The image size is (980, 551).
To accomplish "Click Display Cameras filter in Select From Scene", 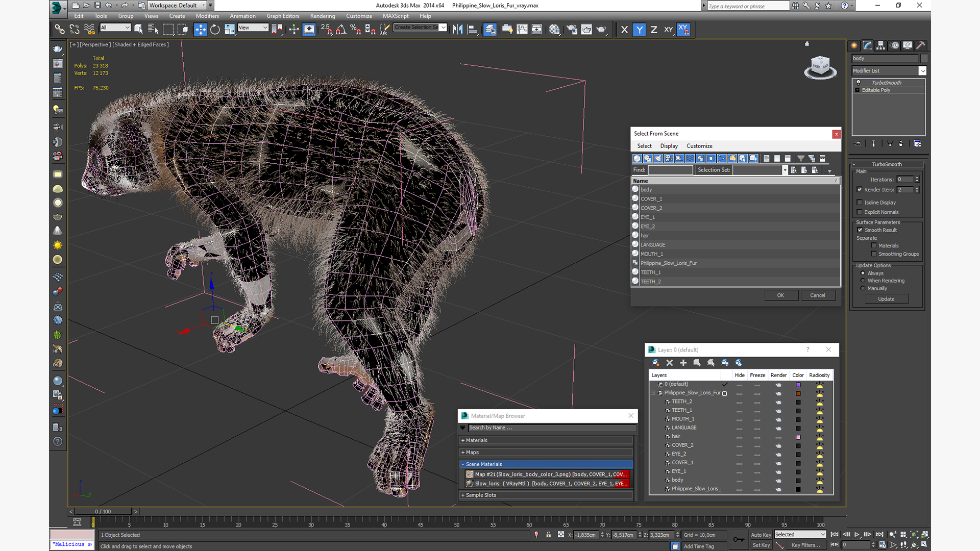I will [669, 159].
